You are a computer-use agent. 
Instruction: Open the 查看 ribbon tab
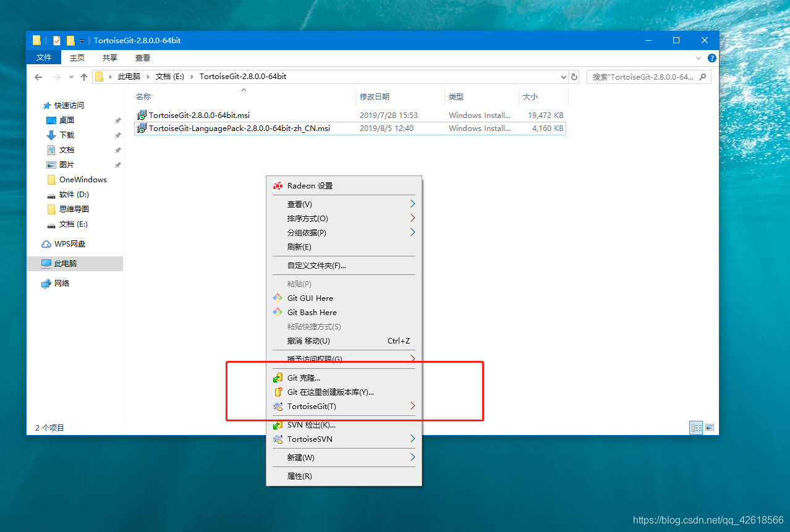(x=143, y=57)
